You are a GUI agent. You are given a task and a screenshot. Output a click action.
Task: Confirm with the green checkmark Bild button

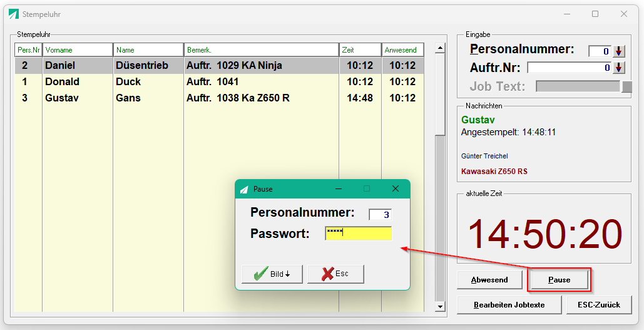pos(272,274)
